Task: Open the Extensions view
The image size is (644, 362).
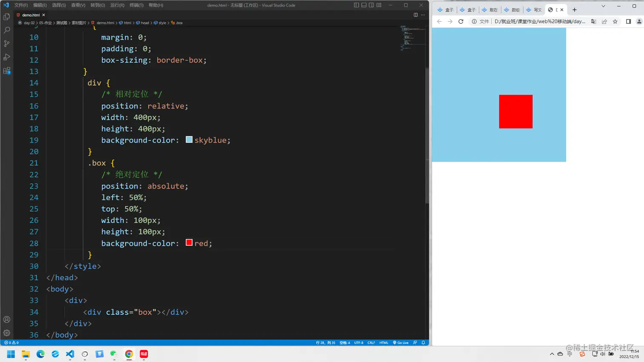Action: pos(7,71)
